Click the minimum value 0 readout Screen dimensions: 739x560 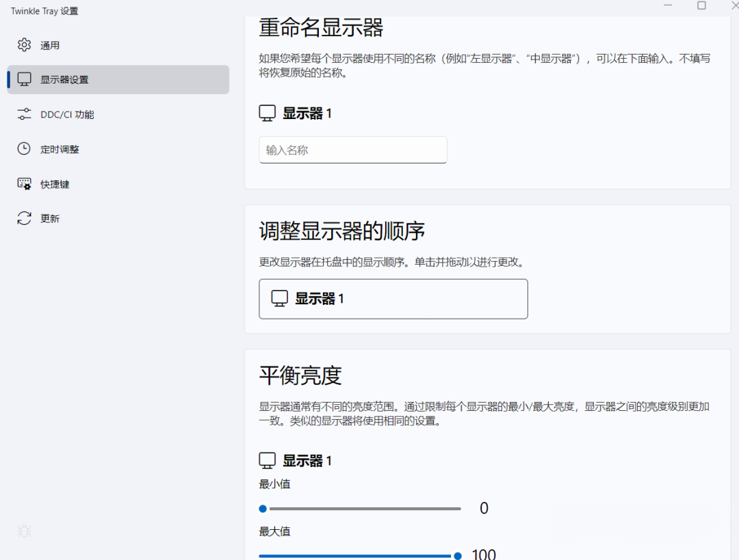point(484,508)
